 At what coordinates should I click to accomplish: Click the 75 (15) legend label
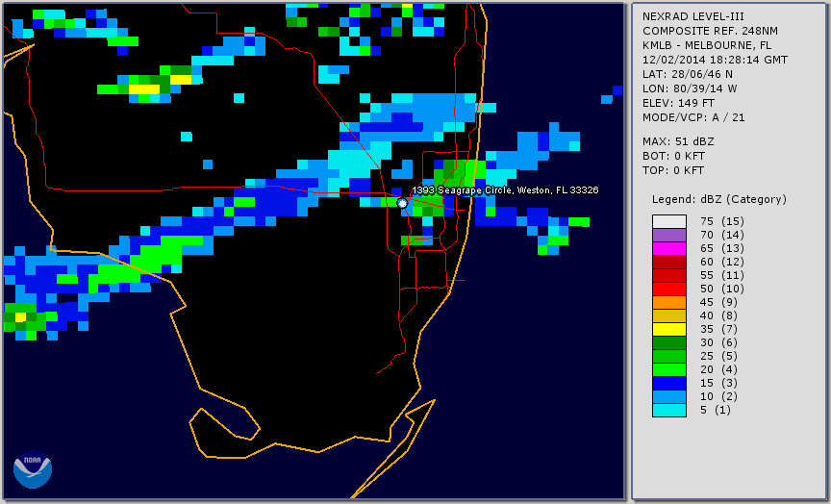(721, 221)
